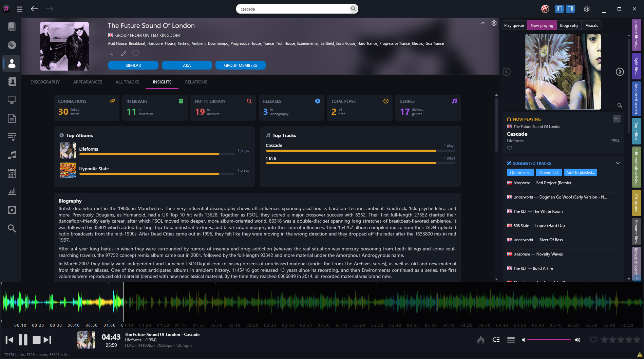This screenshot has width=644, height=359.
Task: Click the flame icon in the player bar
Action: click(x=481, y=340)
